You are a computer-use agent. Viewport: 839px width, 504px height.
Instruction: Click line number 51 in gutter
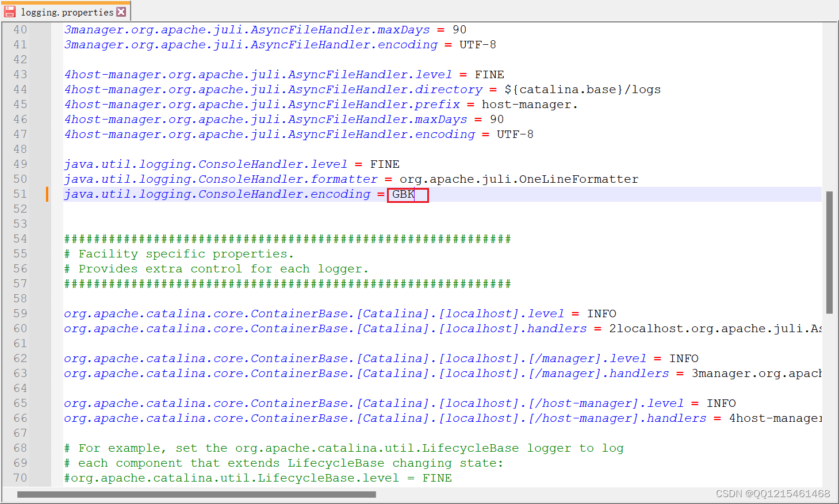(20, 194)
